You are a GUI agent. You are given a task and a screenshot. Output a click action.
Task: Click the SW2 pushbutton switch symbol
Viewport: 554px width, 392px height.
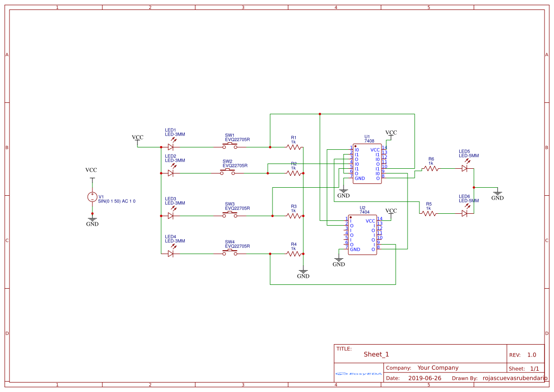pos(227,172)
